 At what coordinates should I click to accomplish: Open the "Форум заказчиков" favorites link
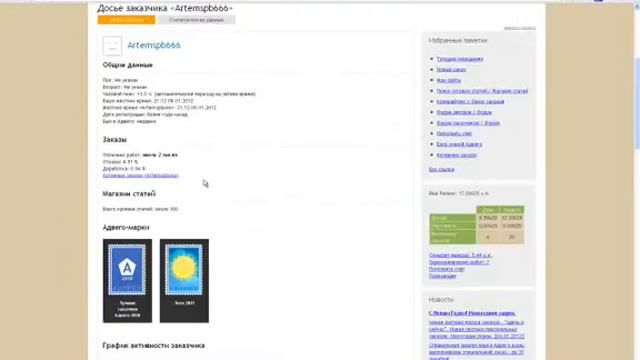468,123
